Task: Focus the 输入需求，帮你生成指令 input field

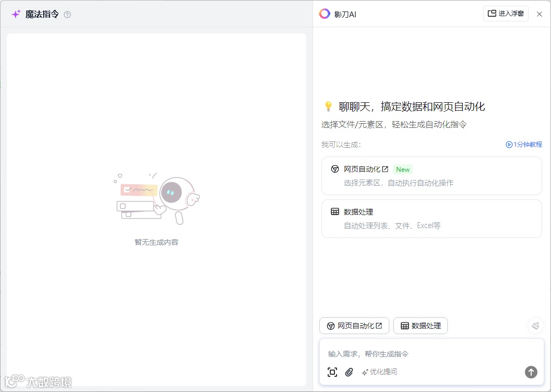Action: [432, 354]
